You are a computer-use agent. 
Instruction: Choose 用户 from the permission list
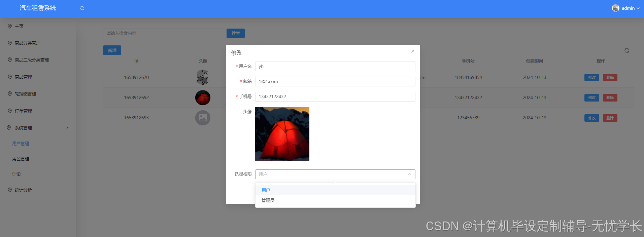coord(335,190)
